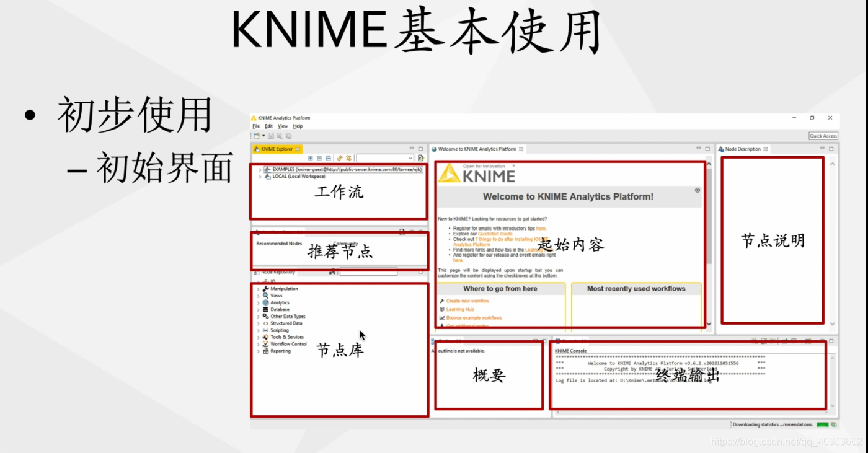The image size is (868, 453).
Task: Click the Tools & Services icon
Action: coord(266,337)
